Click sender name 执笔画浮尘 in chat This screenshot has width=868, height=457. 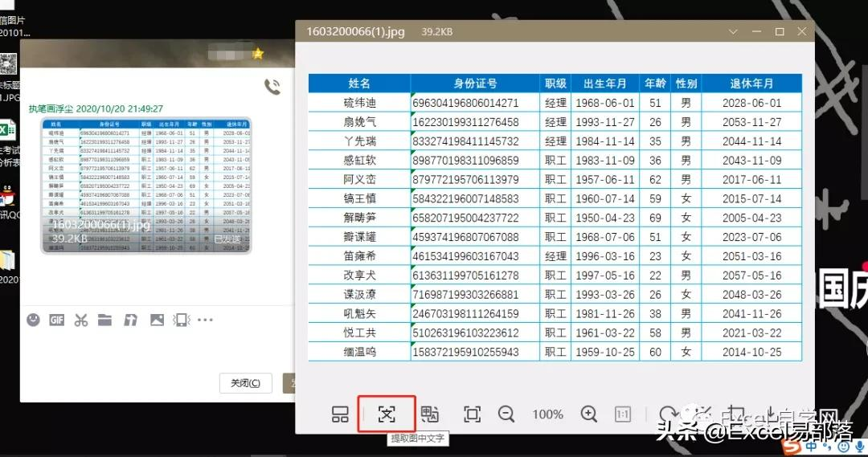click(51, 108)
